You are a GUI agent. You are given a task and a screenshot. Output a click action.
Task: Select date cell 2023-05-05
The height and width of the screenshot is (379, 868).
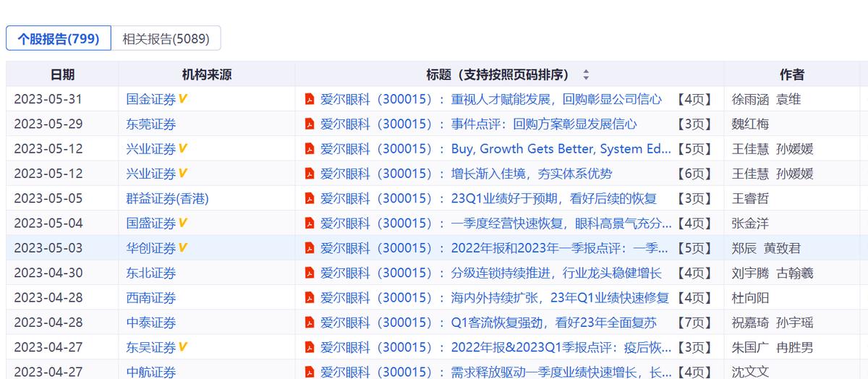(x=48, y=198)
